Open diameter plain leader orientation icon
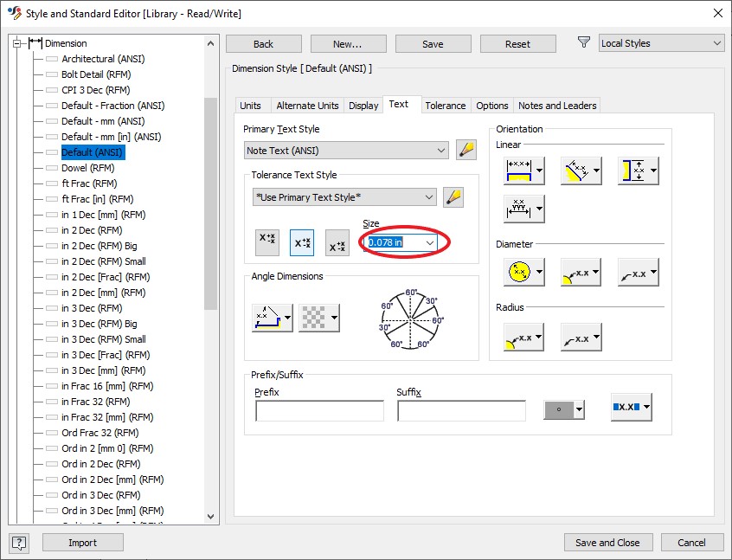This screenshot has height=560, width=732. [x=638, y=272]
